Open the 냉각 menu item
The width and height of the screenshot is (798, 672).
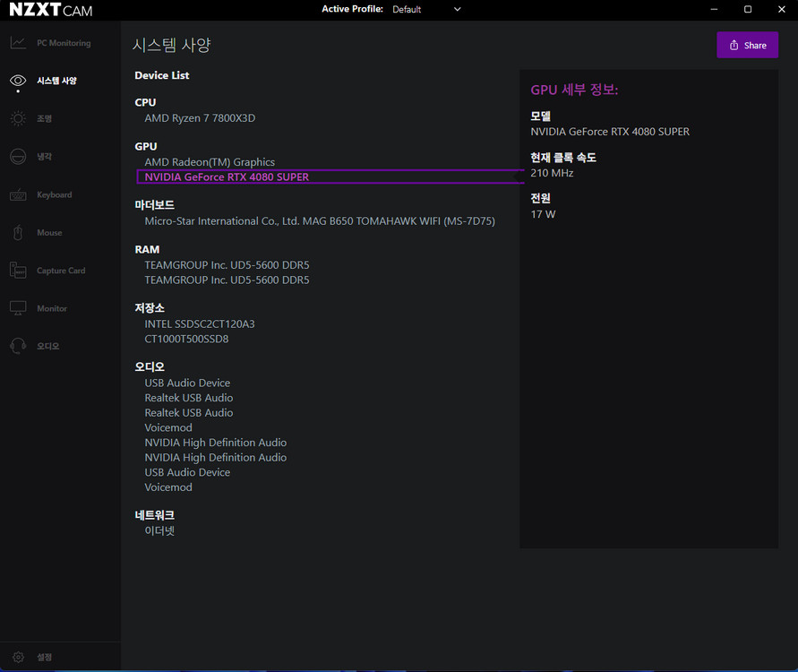[x=44, y=156]
